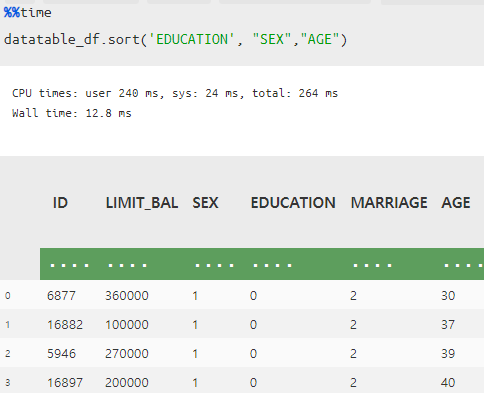The height and width of the screenshot is (393, 484).
Task: Click the type dots under LIMIT_BAL column
Action: point(127,266)
